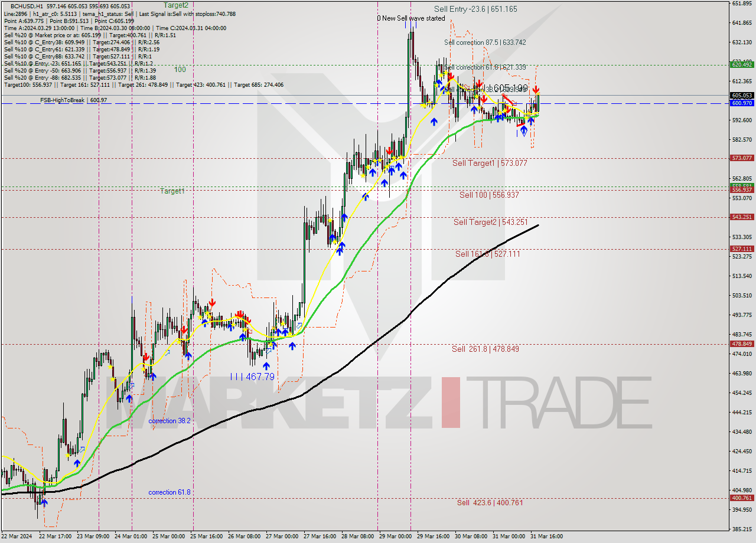Screen dimensions: 756x543
Task: Click the green 'Target2' label
Action: 176,5
